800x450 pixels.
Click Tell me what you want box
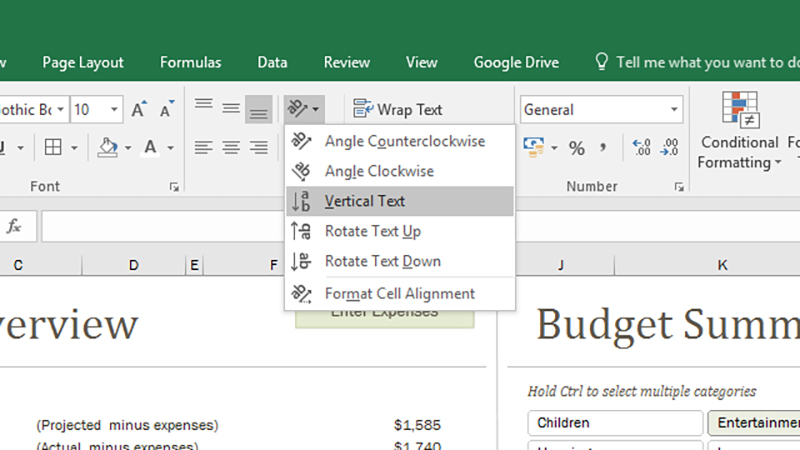708,62
